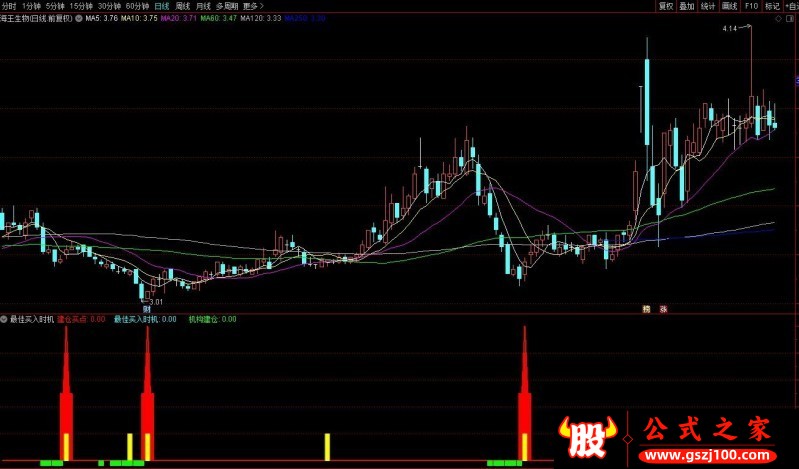
Task: Click the 榜 event marker
Action: coord(646,308)
